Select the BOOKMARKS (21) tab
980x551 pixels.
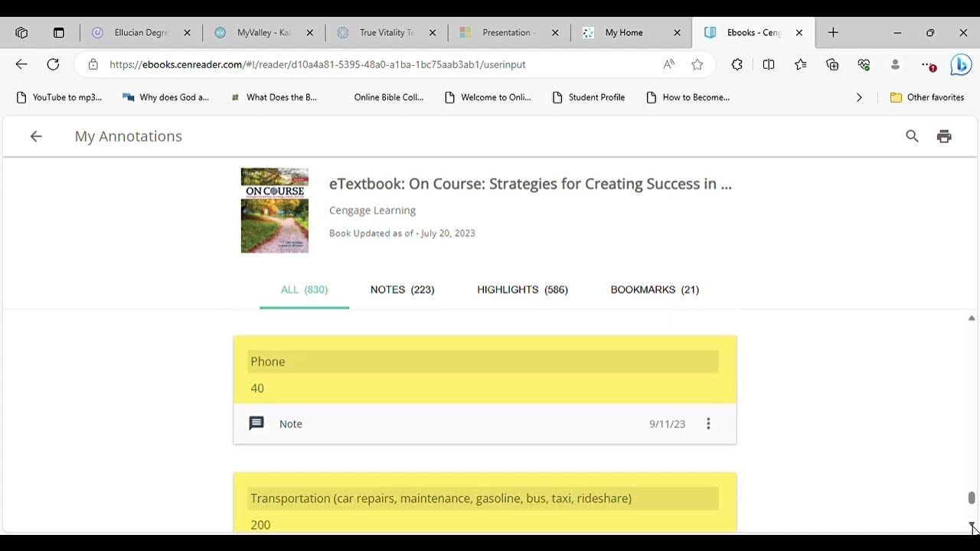tap(655, 289)
